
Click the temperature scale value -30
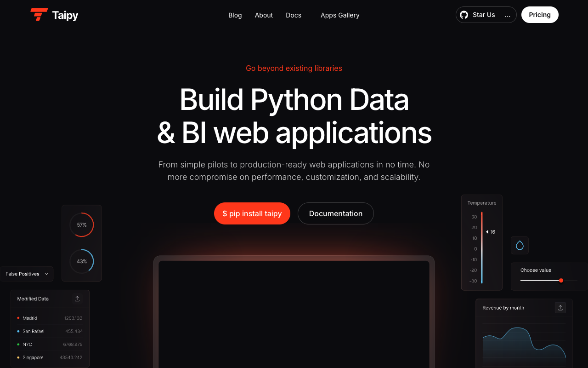473,281
